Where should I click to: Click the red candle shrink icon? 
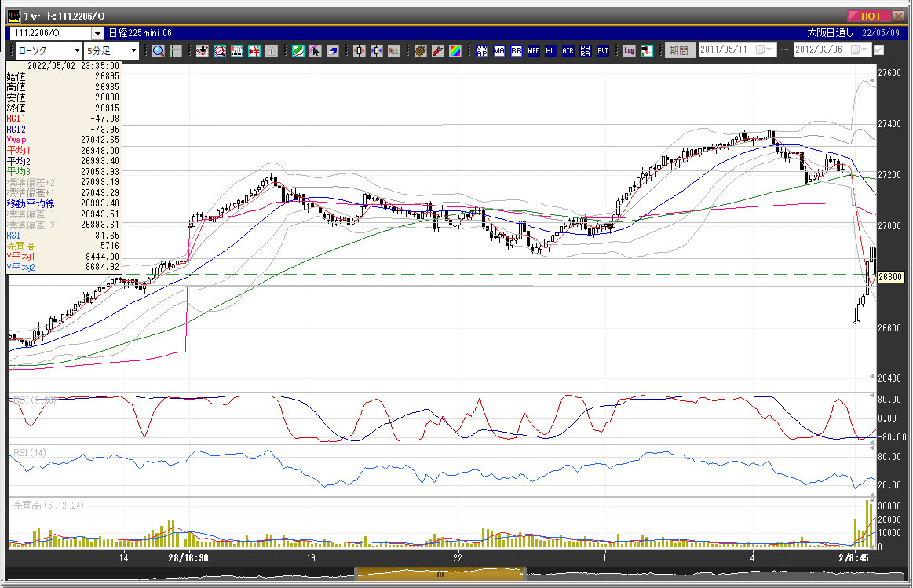[360, 51]
